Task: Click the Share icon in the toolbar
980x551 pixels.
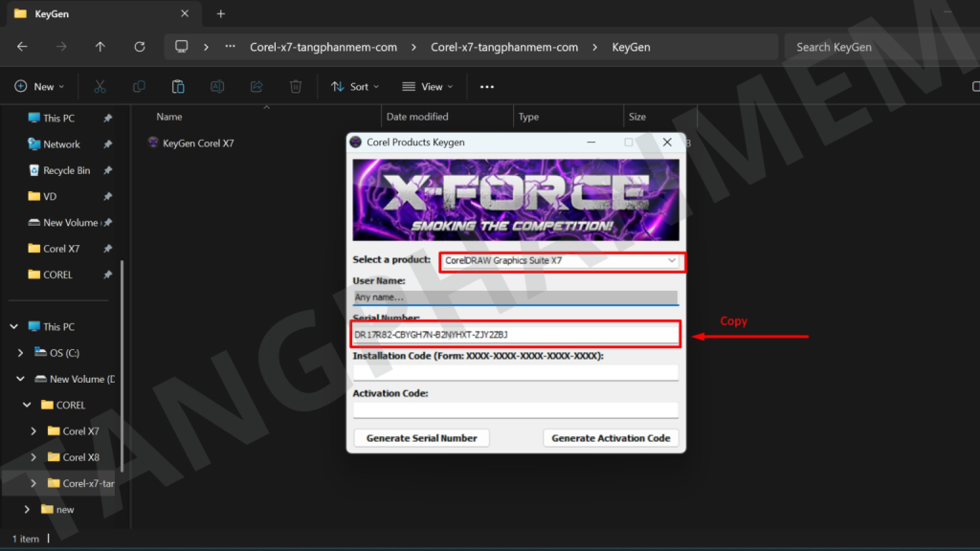Action: click(x=256, y=86)
